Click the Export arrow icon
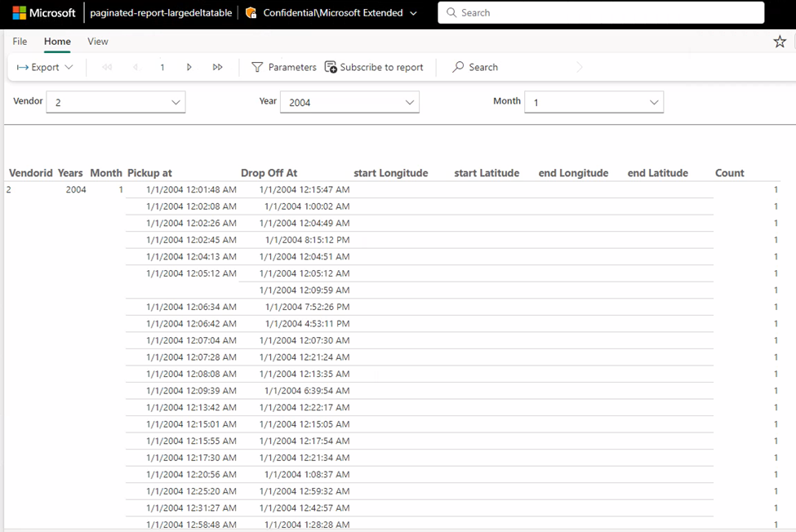Image resolution: width=796 pixels, height=532 pixels. point(22,67)
